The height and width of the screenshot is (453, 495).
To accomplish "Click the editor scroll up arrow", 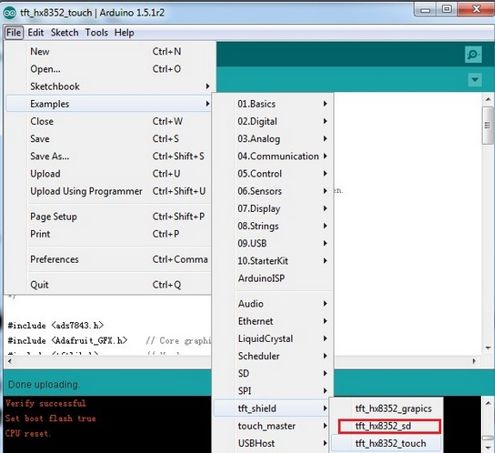I will 488,99.
